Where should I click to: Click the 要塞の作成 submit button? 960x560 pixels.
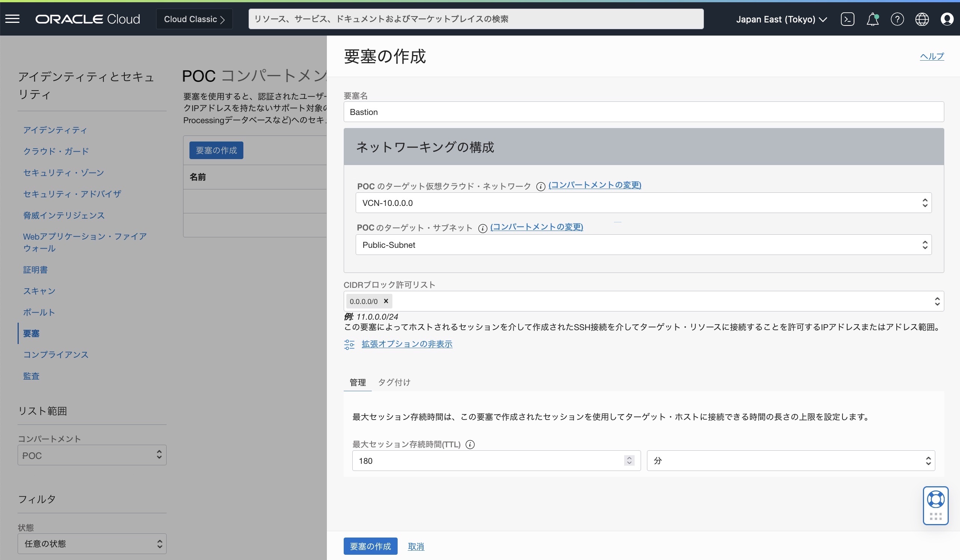pyautogui.click(x=370, y=546)
